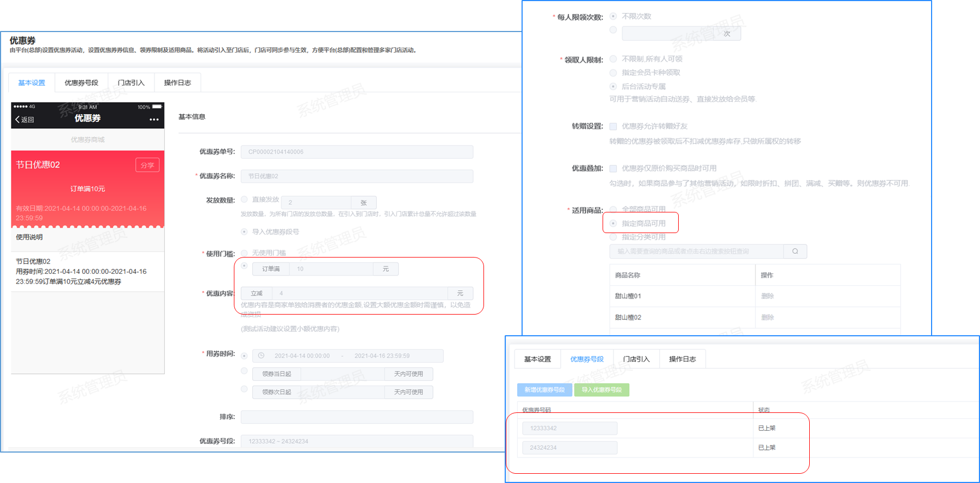
Task: Open the three-dot more menu in phone preview
Action: [x=154, y=120]
